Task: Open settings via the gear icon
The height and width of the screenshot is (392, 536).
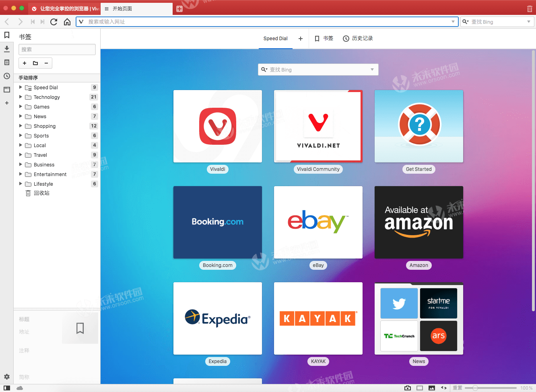Action: pos(7,377)
